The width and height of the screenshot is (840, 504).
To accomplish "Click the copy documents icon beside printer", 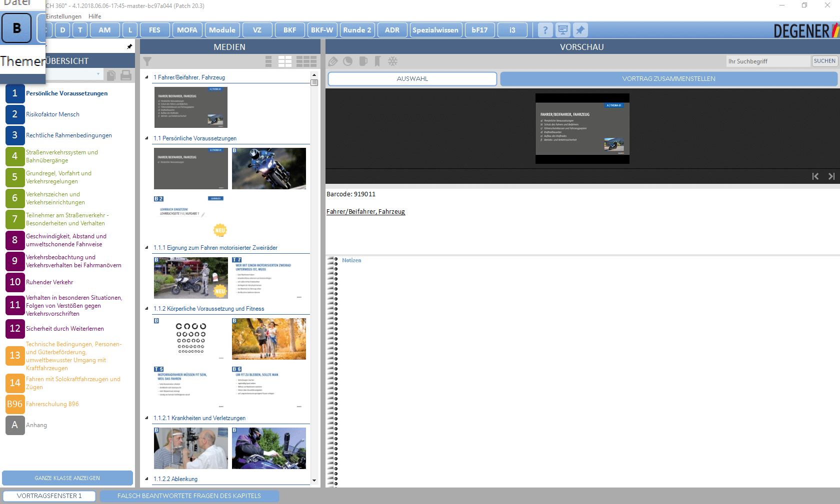I will 111,75.
